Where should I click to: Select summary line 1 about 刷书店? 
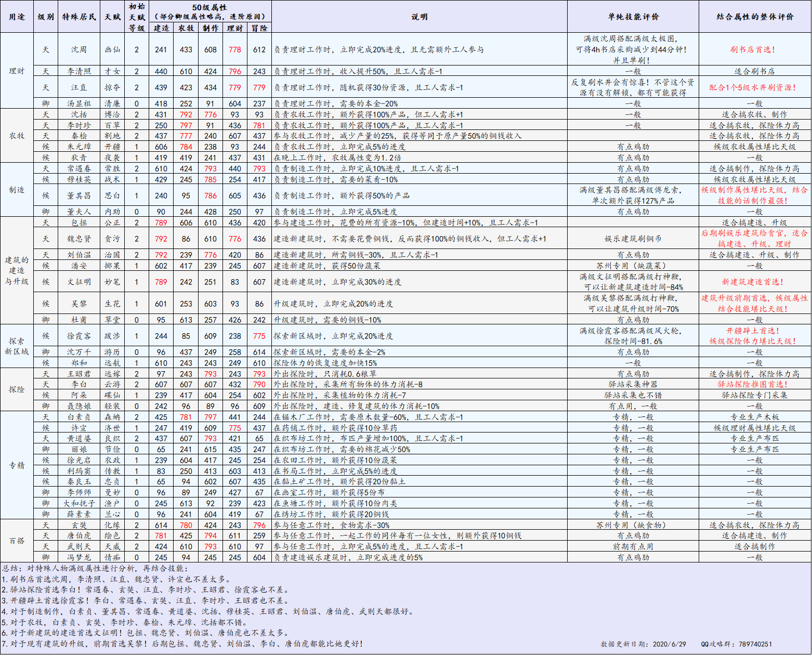tap(116, 579)
